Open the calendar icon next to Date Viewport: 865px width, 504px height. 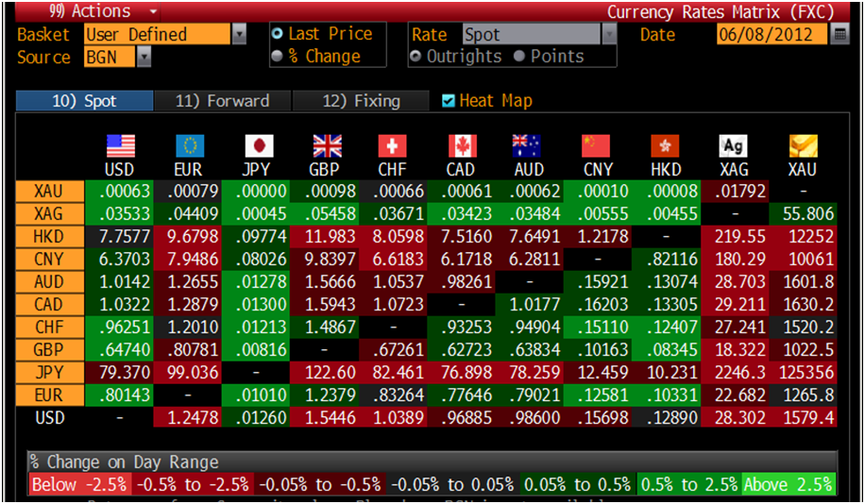pos(840,34)
